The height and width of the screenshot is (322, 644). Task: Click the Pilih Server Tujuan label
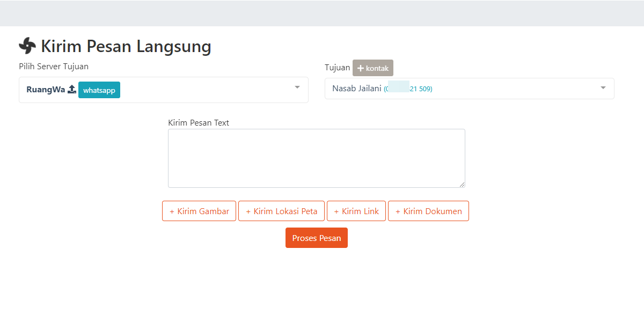pyautogui.click(x=54, y=67)
